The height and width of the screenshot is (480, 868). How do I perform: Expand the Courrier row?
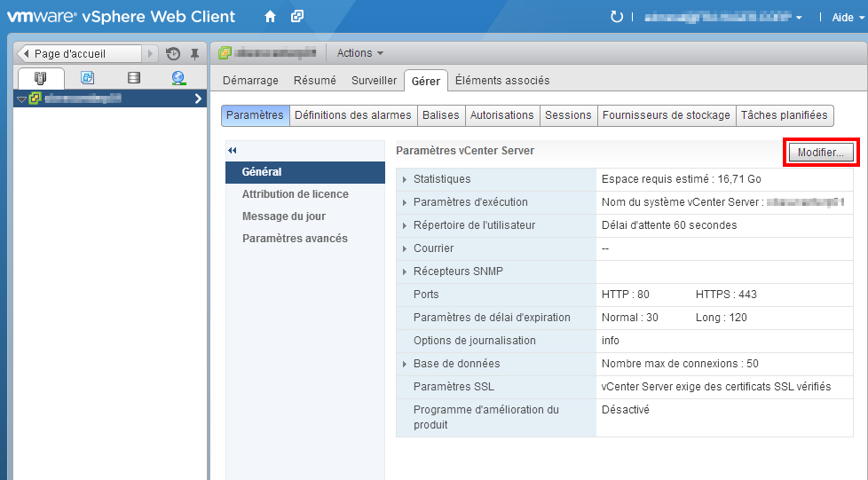point(405,248)
